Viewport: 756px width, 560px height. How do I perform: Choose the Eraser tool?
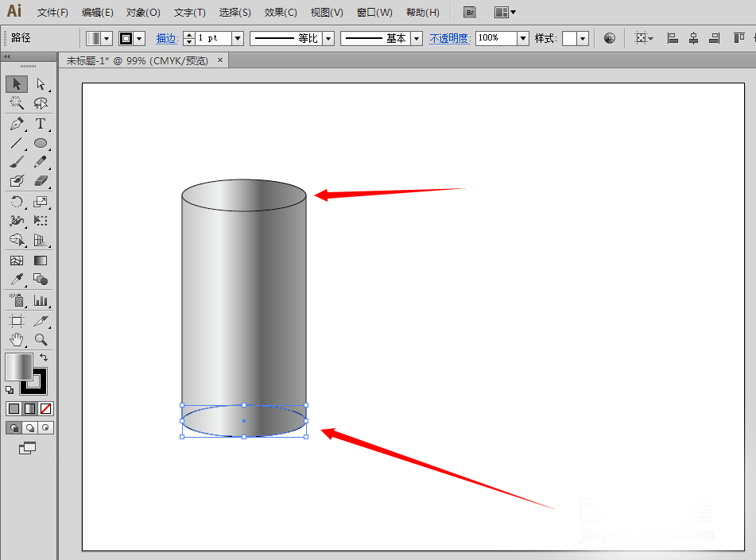coord(41,181)
